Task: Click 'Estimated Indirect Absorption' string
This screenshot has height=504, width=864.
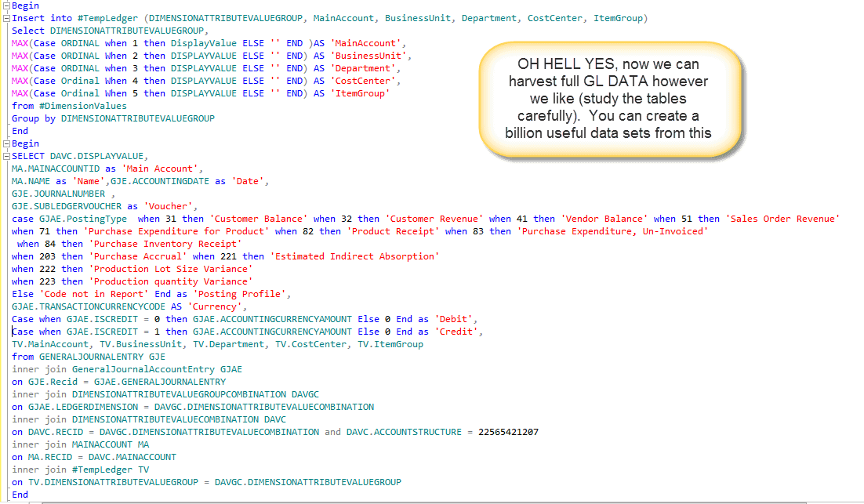Action: point(355,256)
